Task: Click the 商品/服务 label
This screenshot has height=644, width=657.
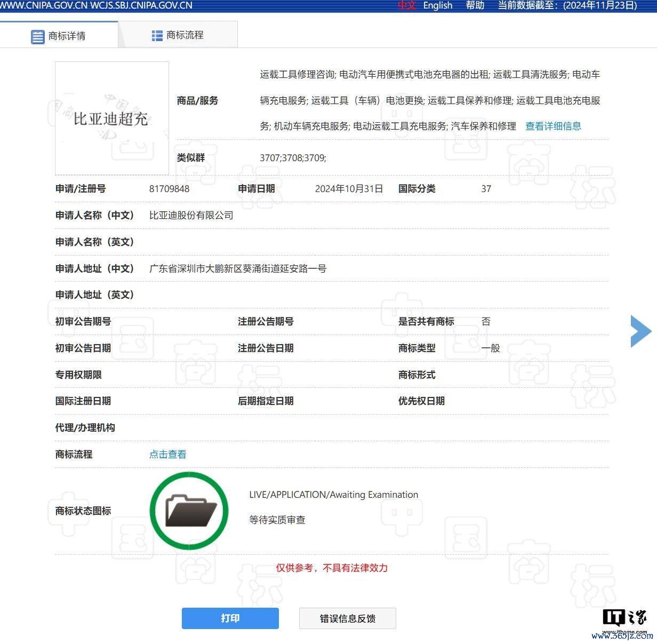Action: pyautogui.click(x=197, y=101)
